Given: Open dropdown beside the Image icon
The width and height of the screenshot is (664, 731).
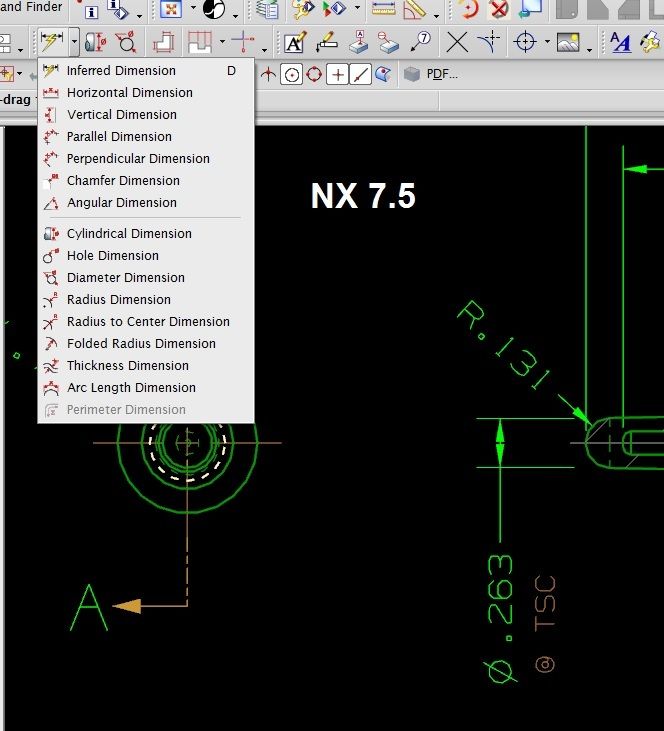Looking at the screenshot, I should tap(589, 49).
